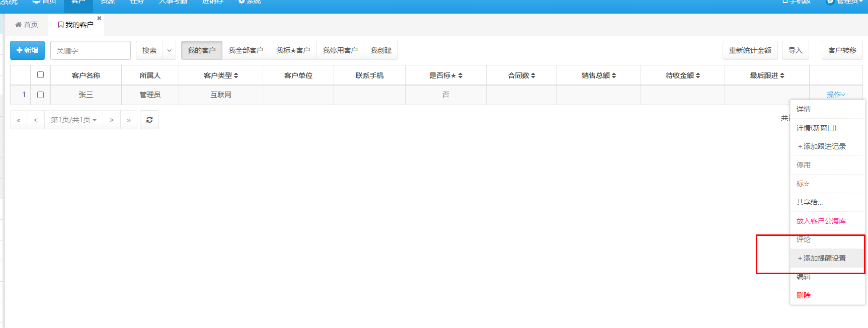Open the 第1页/共1页 page selector
Image resolution: width=868 pixels, height=328 pixels.
coord(73,120)
